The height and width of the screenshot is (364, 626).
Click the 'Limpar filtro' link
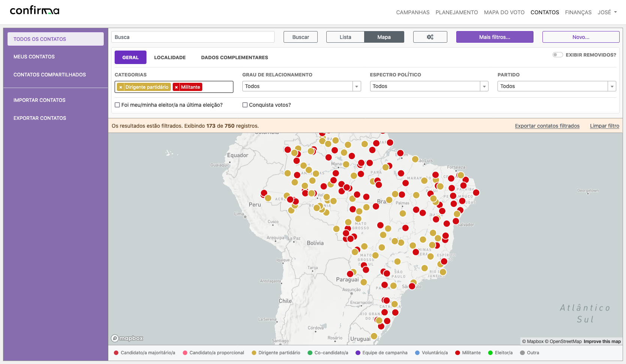(x=604, y=126)
